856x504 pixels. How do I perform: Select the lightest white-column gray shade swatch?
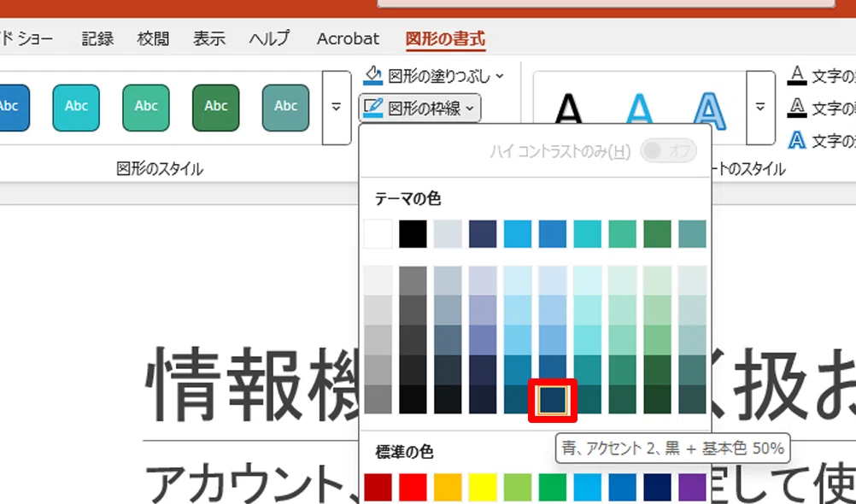pyautogui.click(x=378, y=281)
